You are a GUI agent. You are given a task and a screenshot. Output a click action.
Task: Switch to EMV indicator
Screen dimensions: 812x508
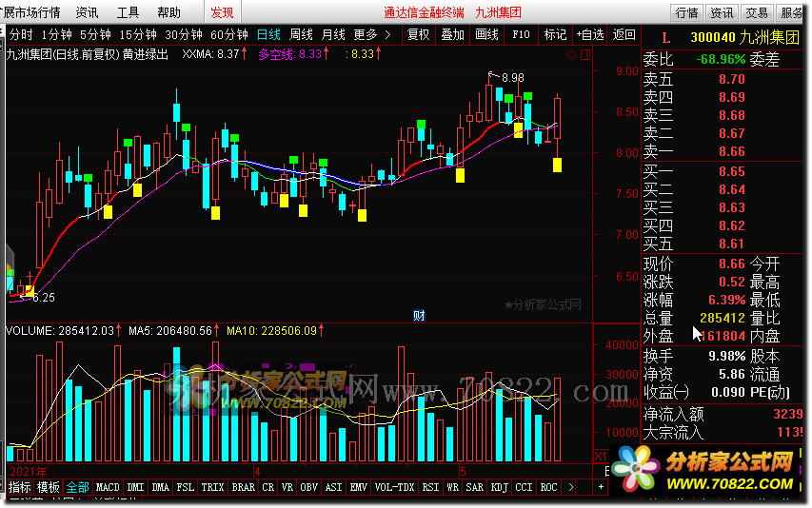359,487
